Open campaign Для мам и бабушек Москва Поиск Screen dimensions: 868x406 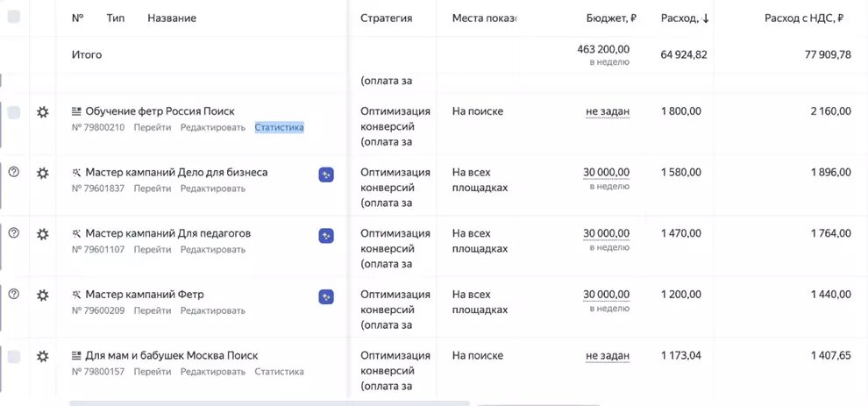tap(172, 355)
